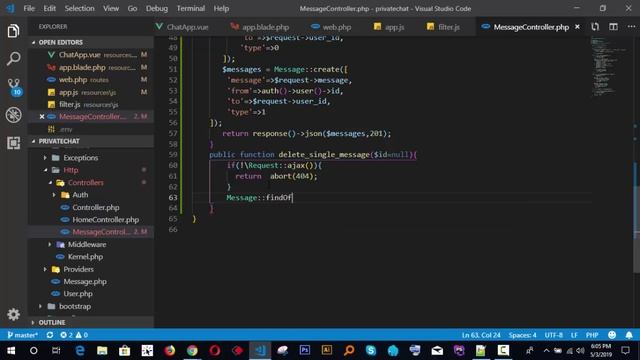Open the Terminal menu
This screenshot has width=640, height=360.
pos(191,9)
